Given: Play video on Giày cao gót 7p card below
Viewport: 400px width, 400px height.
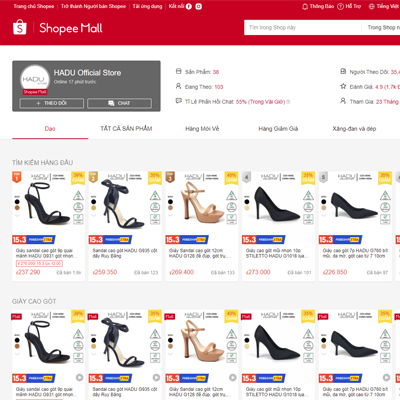Looking at the screenshot, I should click(386, 377).
